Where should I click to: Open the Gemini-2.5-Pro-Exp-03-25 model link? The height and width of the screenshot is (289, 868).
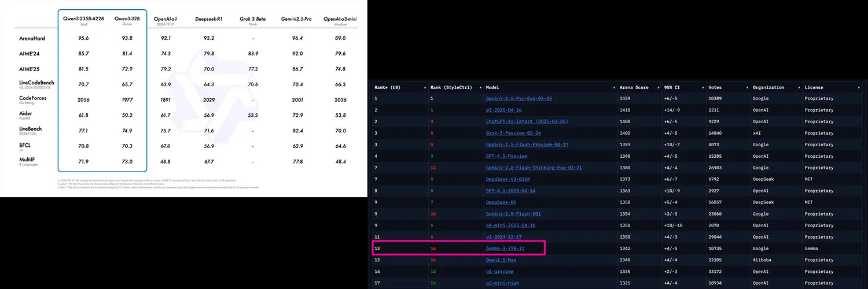pyautogui.click(x=518, y=98)
